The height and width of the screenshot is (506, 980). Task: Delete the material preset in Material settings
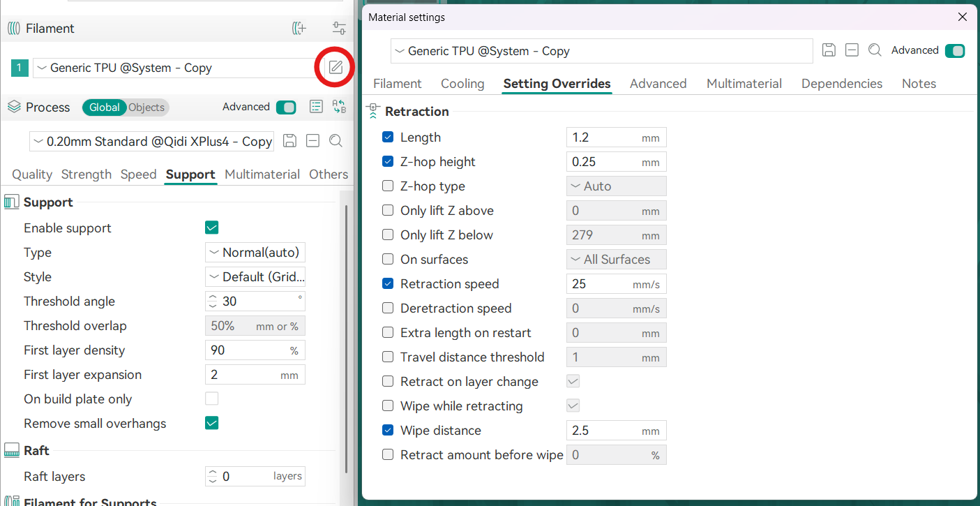(851, 50)
